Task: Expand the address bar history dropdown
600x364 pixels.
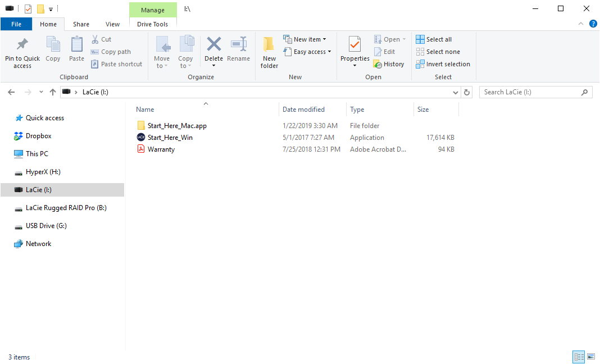Action: coord(456,92)
